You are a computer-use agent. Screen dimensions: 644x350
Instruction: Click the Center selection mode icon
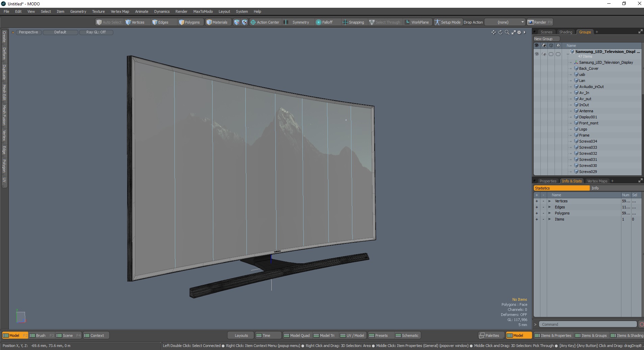coord(244,22)
